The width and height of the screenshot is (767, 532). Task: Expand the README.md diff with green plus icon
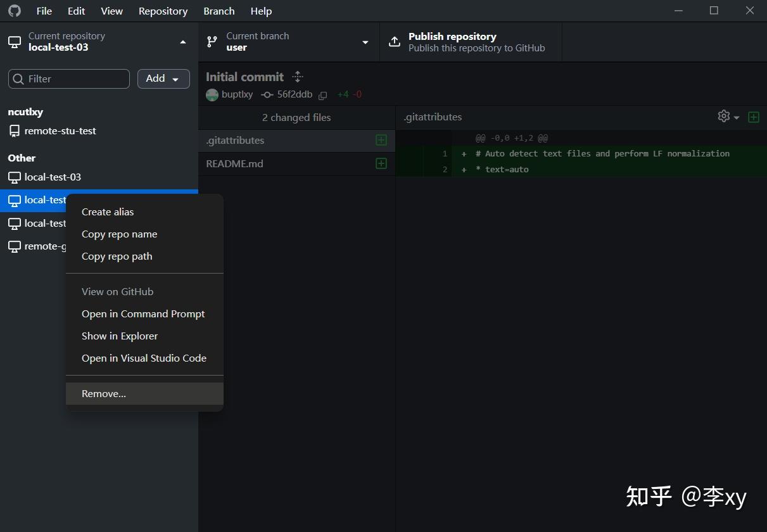click(381, 163)
